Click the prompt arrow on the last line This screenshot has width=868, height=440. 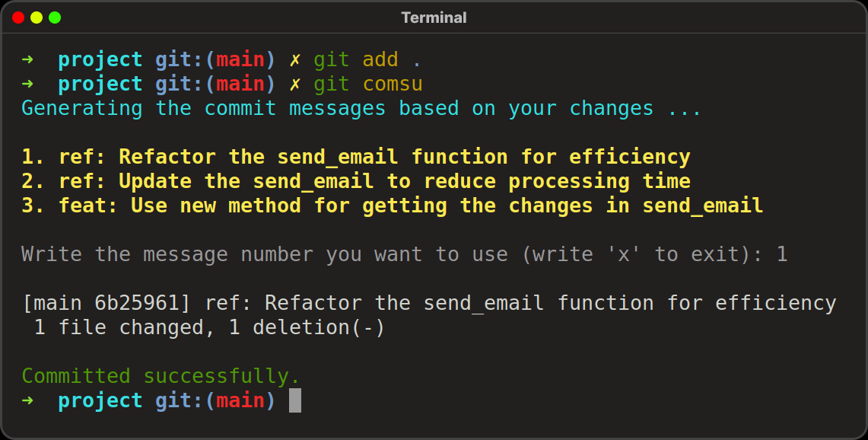[x=27, y=400]
